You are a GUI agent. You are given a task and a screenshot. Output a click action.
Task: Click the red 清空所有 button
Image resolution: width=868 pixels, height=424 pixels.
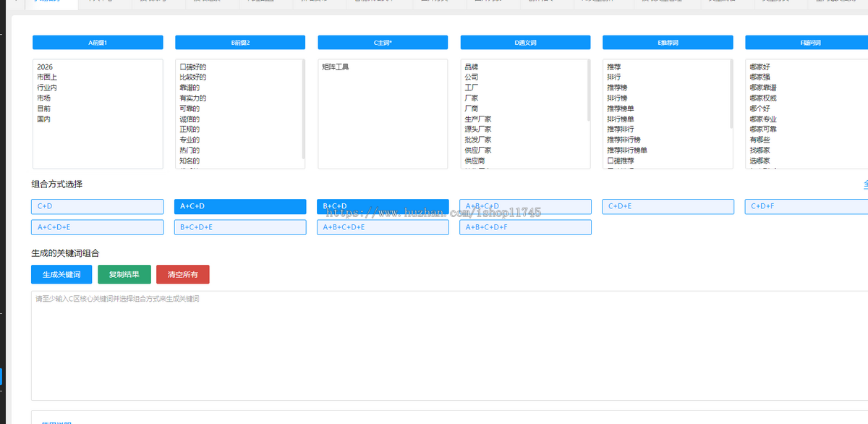pyautogui.click(x=183, y=275)
